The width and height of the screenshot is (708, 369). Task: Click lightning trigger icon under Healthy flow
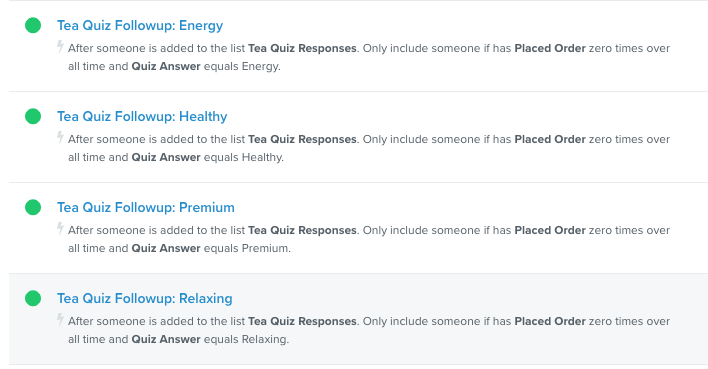pos(60,137)
